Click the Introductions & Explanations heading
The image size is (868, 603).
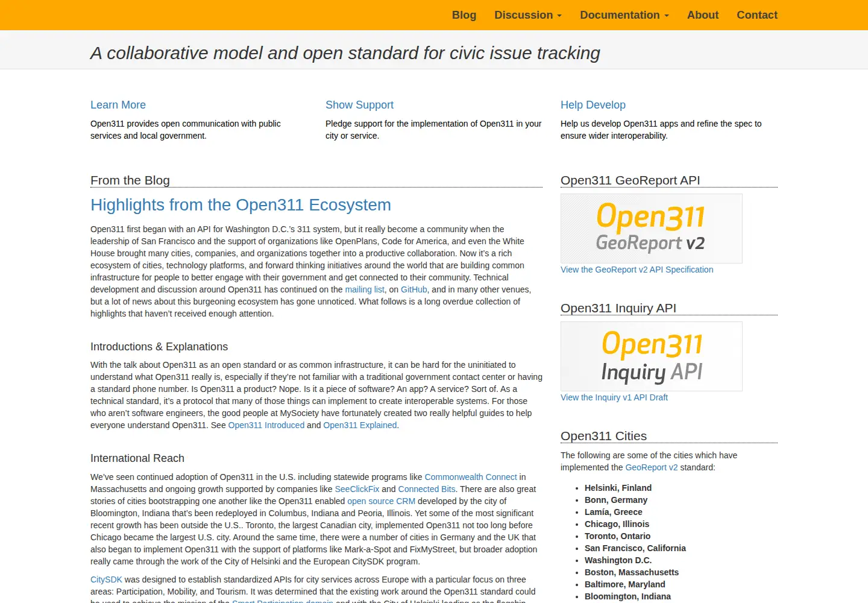(x=159, y=347)
